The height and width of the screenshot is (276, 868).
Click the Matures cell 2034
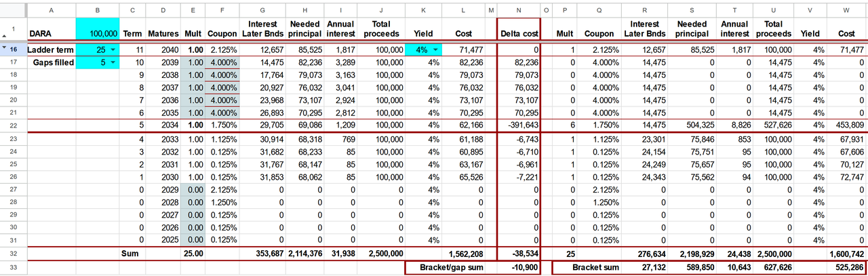click(163, 125)
